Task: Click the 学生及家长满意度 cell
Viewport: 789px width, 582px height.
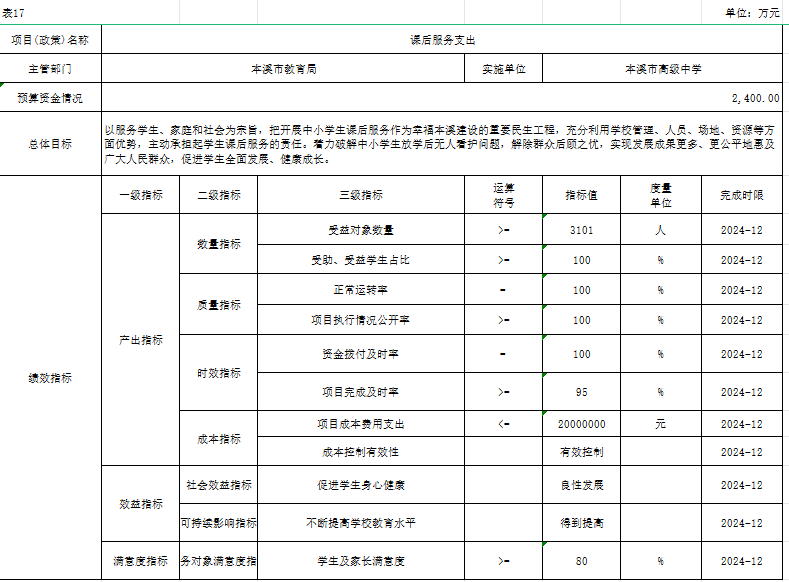Action: pyautogui.click(x=361, y=561)
